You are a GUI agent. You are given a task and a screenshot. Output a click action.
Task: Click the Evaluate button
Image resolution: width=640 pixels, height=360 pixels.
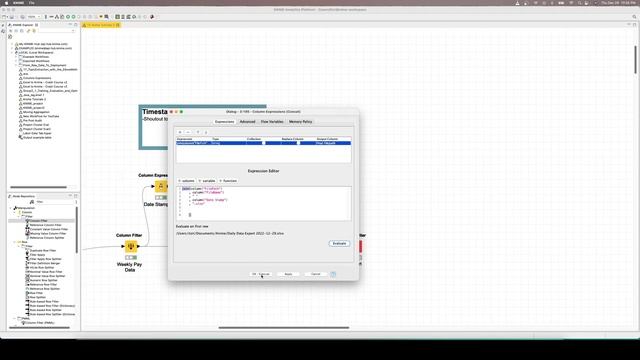tap(339, 243)
